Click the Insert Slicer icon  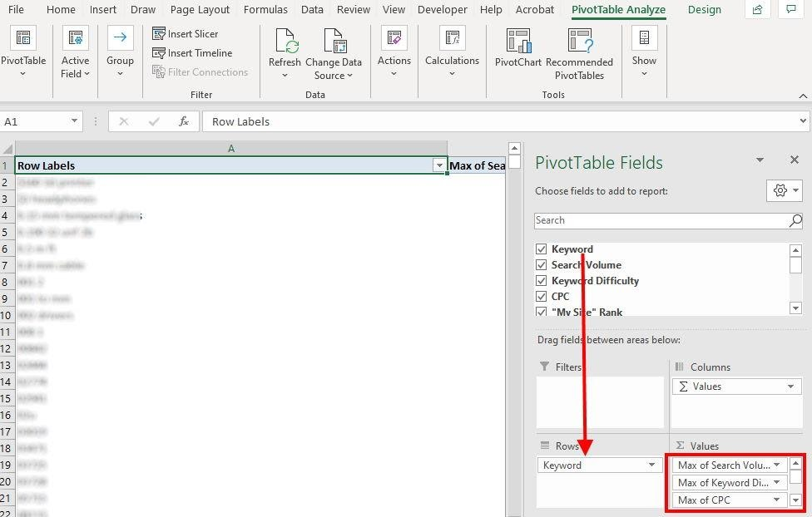coord(160,34)
